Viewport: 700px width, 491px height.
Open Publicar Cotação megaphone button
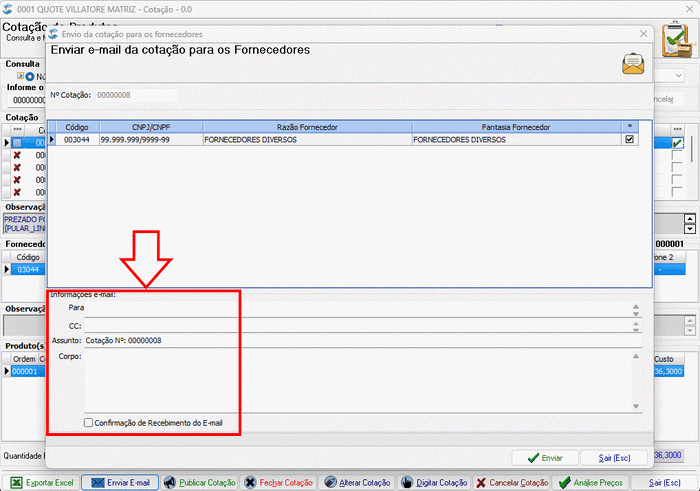pyautogui.click(x=199, y=483)
